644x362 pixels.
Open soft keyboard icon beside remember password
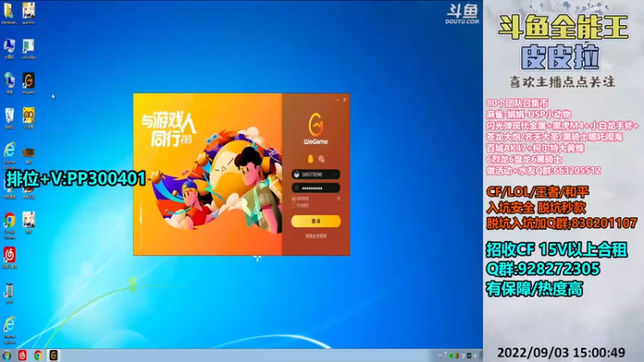(338, 199)
